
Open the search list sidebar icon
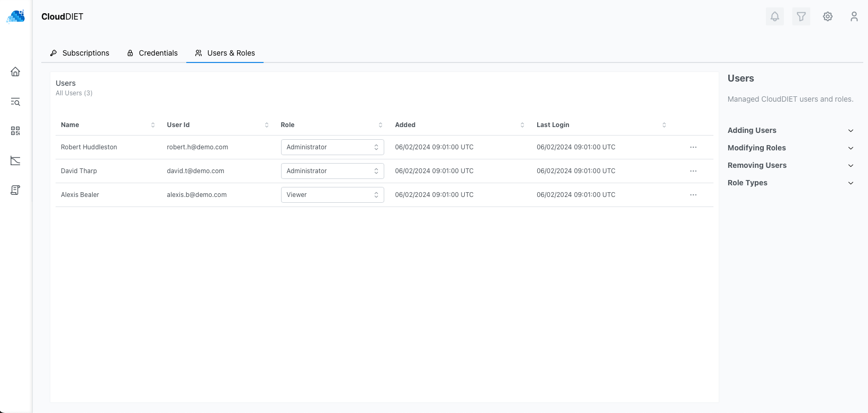(x=15, y=102)
